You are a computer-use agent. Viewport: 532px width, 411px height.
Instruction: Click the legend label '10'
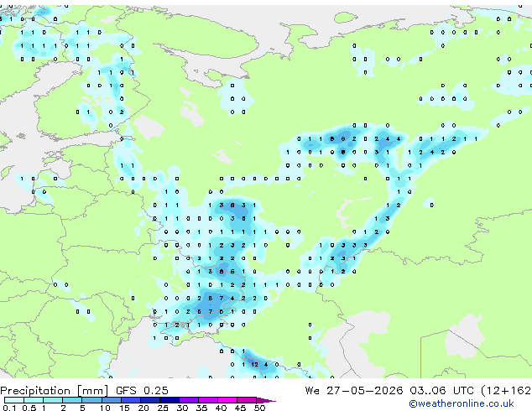[105, 408]
